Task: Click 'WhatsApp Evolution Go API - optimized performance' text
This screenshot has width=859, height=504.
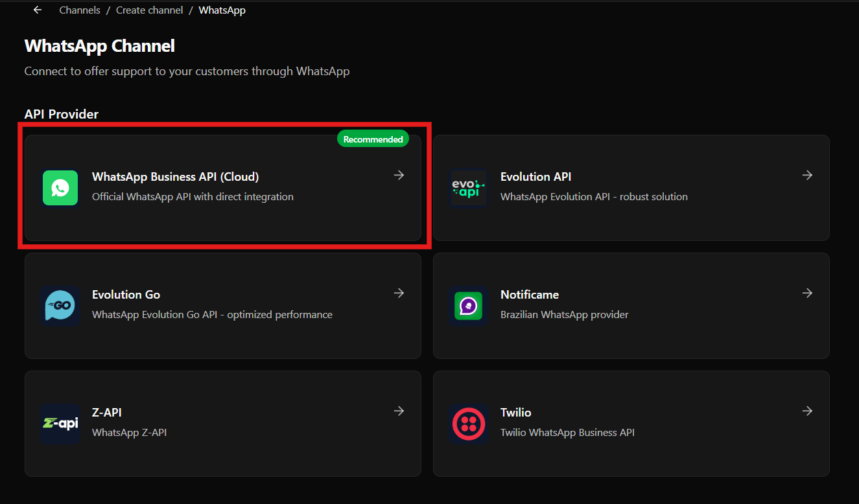Action: (212, 314)
